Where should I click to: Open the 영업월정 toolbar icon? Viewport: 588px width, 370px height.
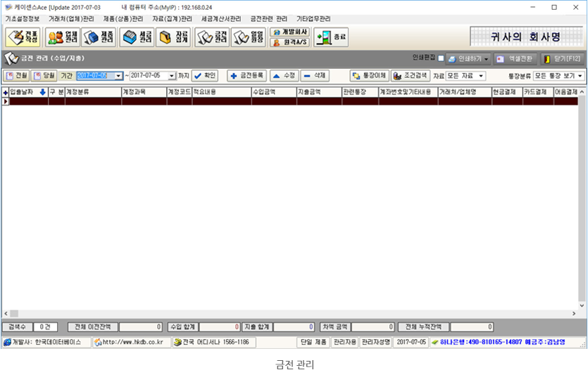[x=249, y=37]
